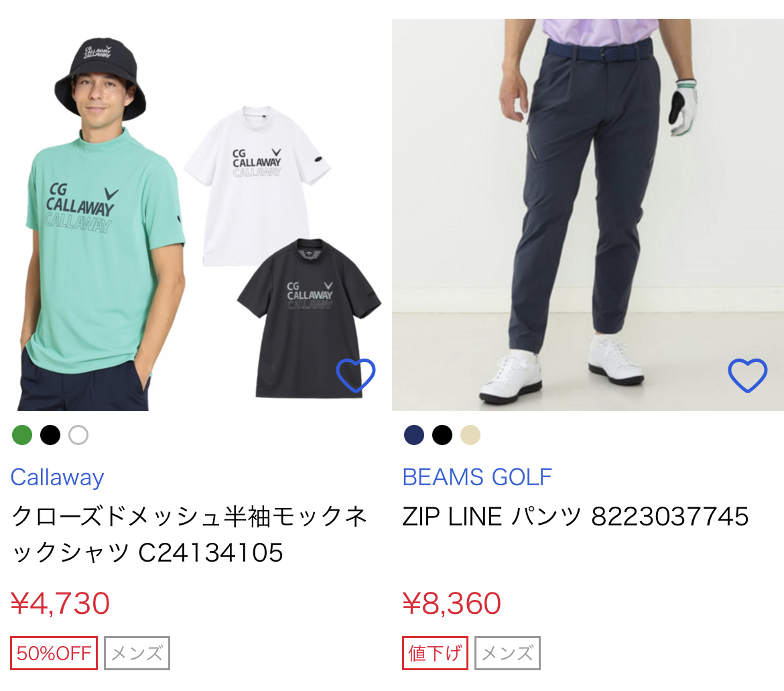Click the 50%OFF discount tag
This screenshot has height=691, width=784.
(54, 653)
